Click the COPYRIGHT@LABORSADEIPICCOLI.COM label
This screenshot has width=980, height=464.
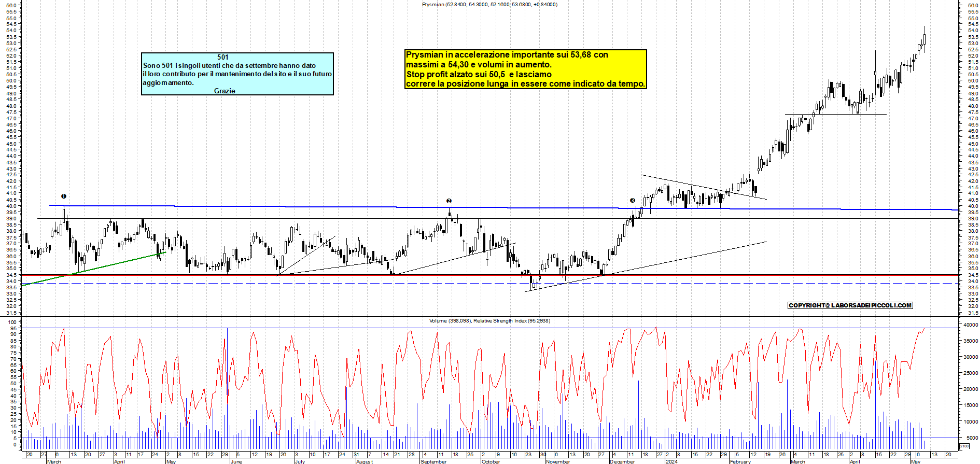[850, 305]
